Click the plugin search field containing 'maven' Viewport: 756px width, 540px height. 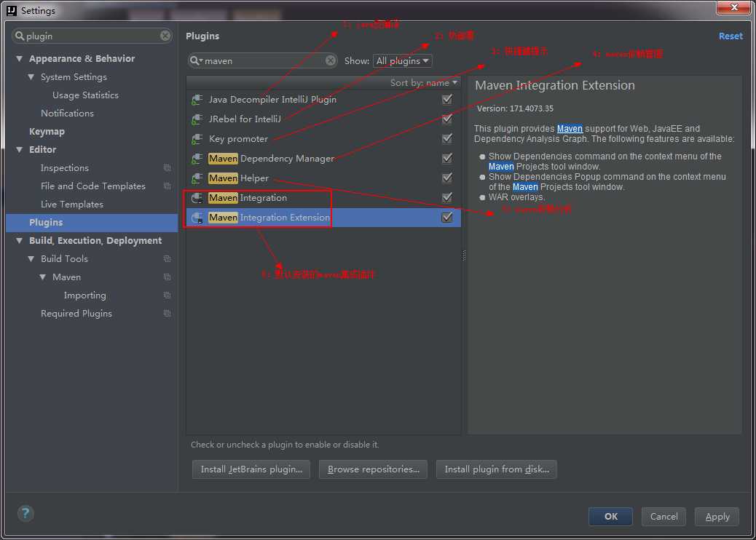coord(263,60)
